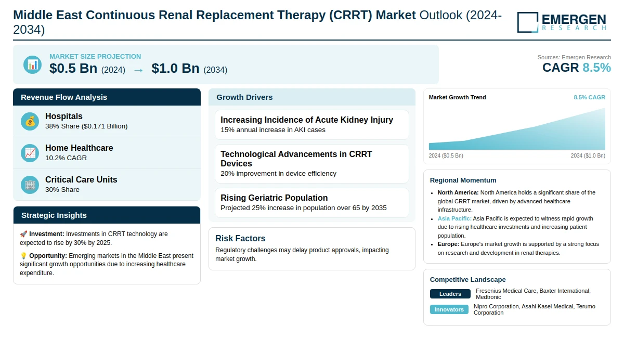This screenshot has height=364, width=624.
Task: Click the Hospitals money bag icon
Action: 30,121
